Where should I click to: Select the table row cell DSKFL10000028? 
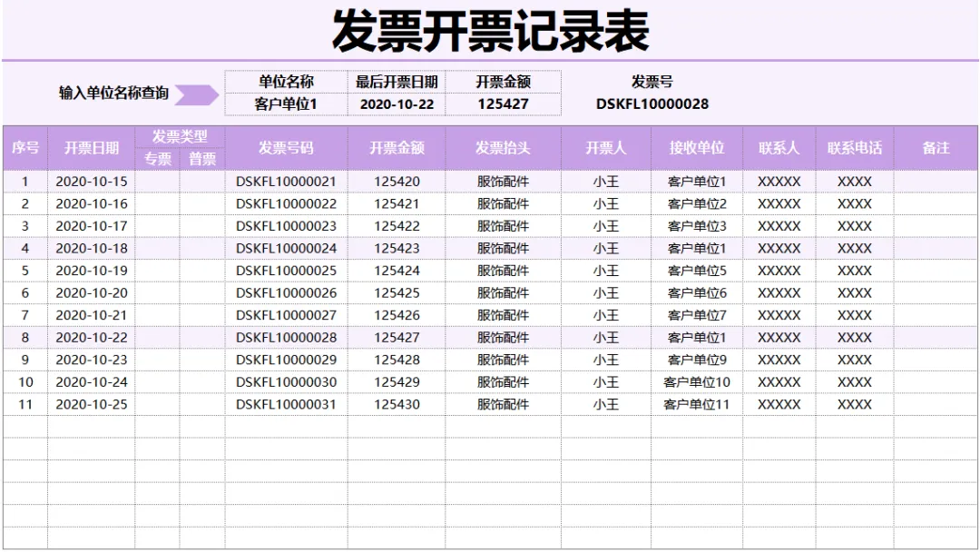[x=286, y=338]
